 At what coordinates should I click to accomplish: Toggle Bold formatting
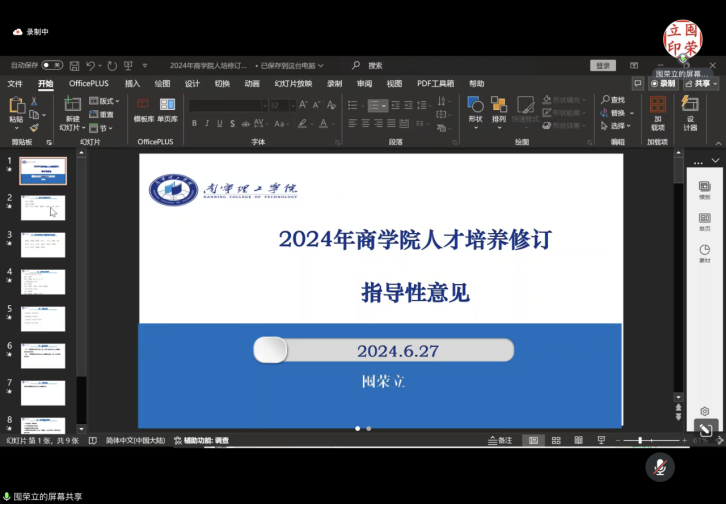pyautogui.click(x=194, y=124)
